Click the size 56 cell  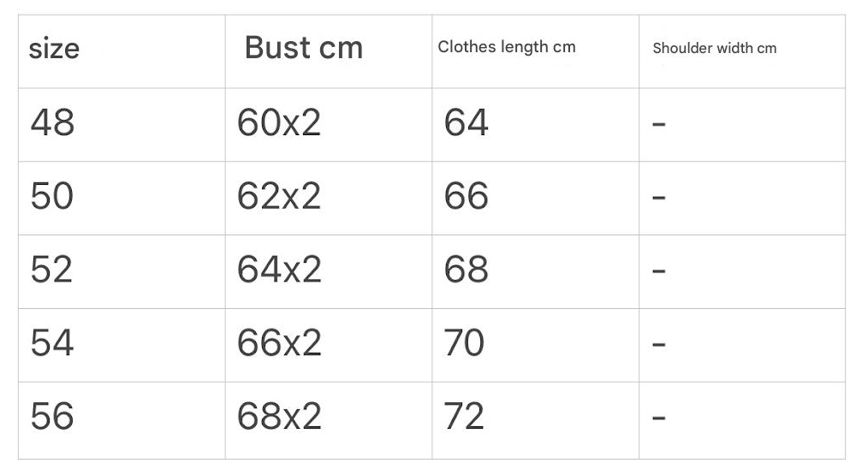click(x=52, y=418)
